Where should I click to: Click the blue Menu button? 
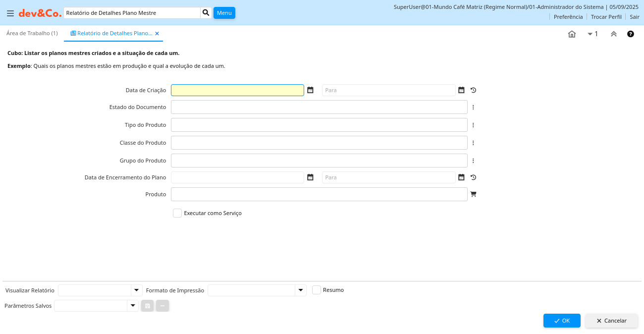pyautogui.click(x=224, y=13)
